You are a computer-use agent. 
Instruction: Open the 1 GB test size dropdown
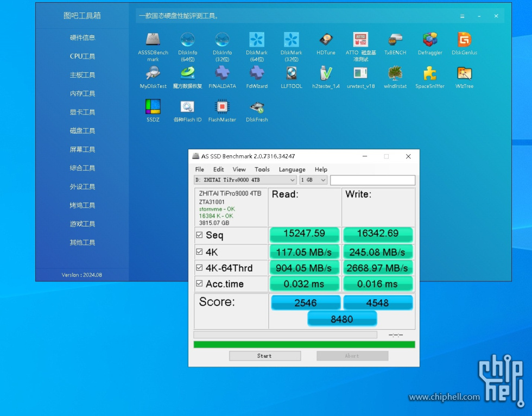313,180
